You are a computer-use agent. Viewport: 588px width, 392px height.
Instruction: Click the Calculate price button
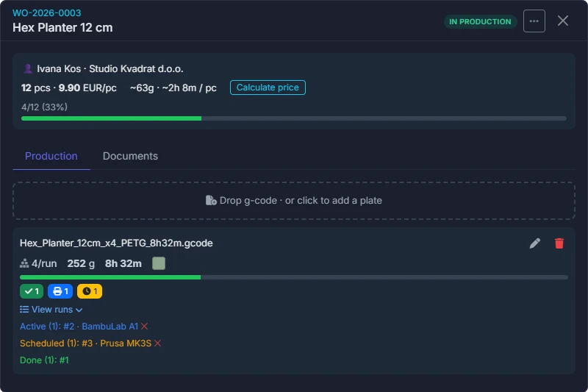point(268,88)
